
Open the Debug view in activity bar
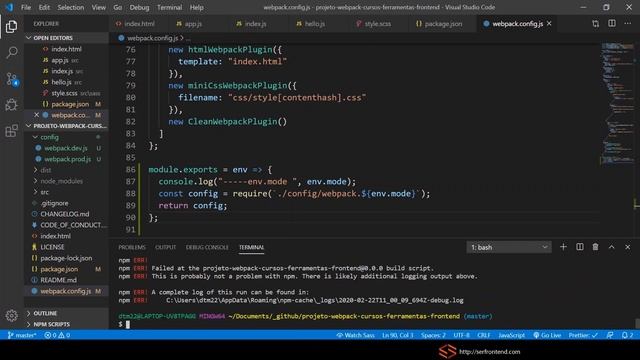pos(11,104)
